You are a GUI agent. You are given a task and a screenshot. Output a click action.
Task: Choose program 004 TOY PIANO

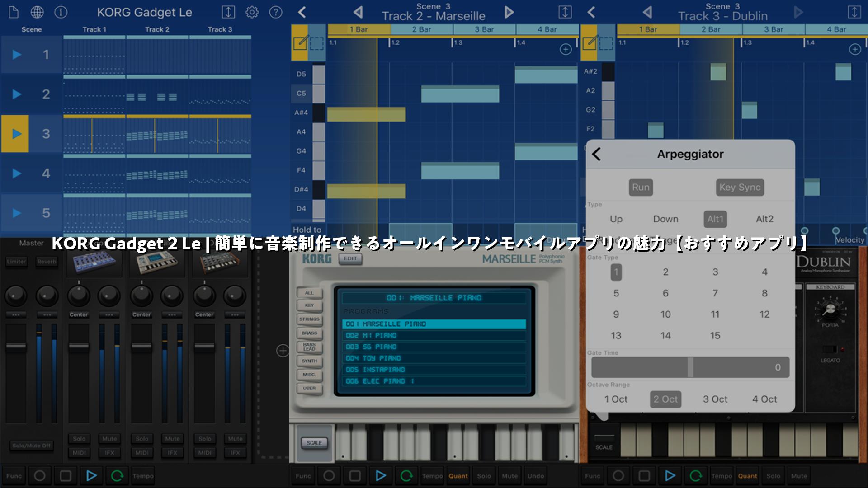coord(434,358)
